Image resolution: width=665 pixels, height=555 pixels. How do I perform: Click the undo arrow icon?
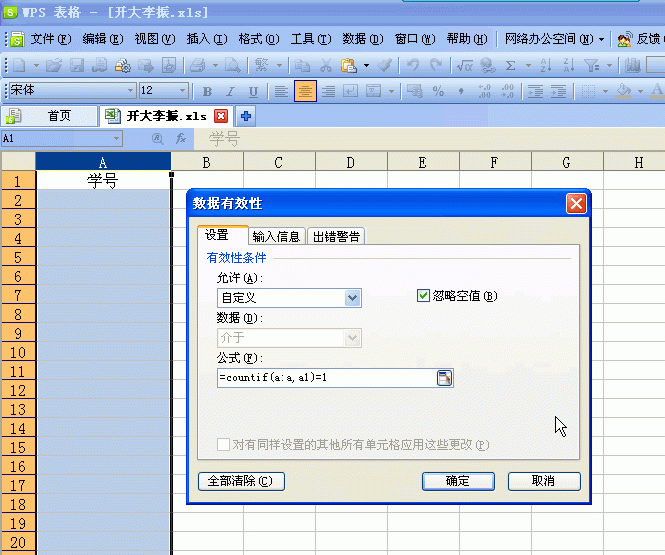(413, 65)
